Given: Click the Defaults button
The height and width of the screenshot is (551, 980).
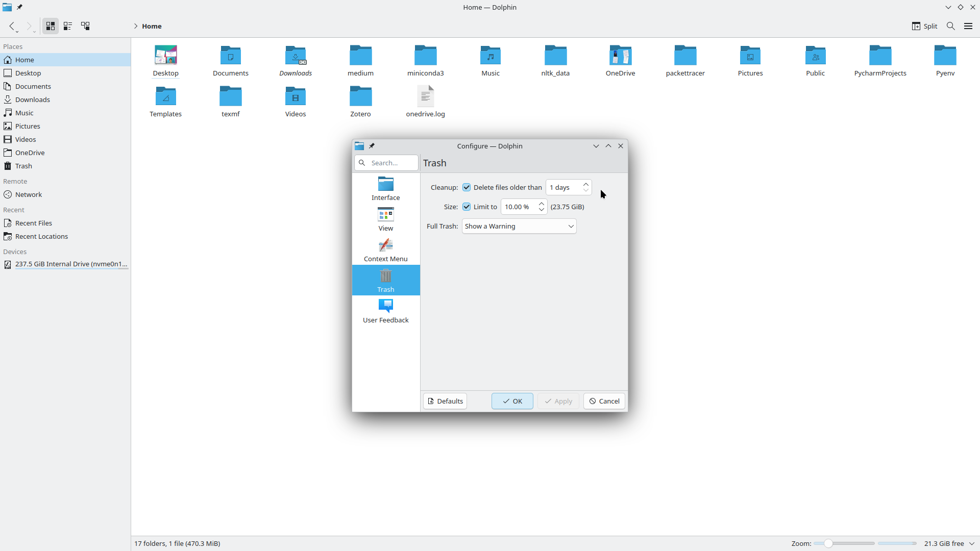Looking at the screenshot, I should coord(445,402).
